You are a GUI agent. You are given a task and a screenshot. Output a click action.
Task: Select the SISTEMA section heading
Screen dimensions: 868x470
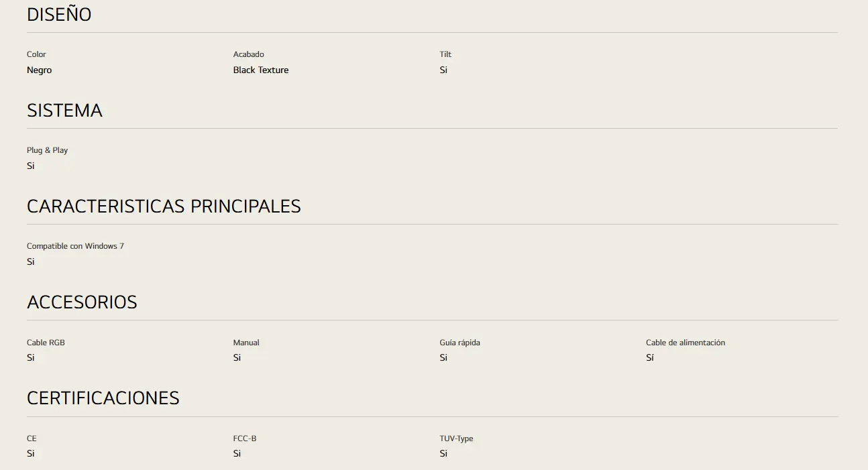(x=64, y=111)
